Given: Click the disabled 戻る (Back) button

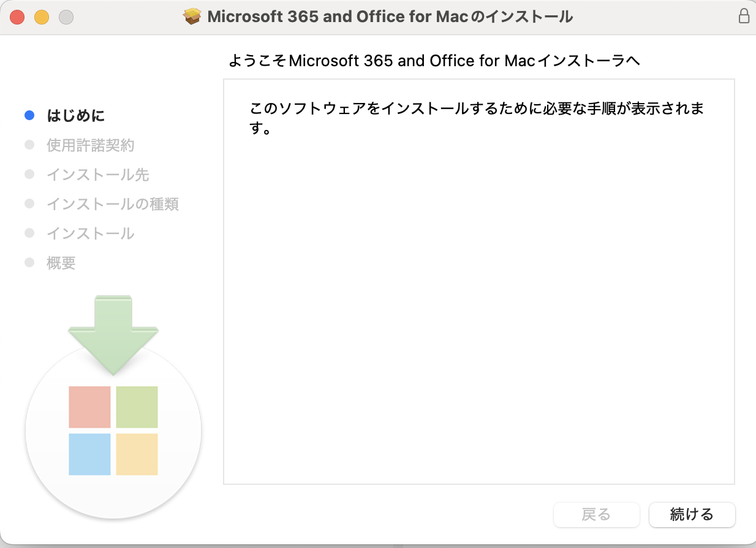Looking at the screenshot, I should (x=597, y=514).
